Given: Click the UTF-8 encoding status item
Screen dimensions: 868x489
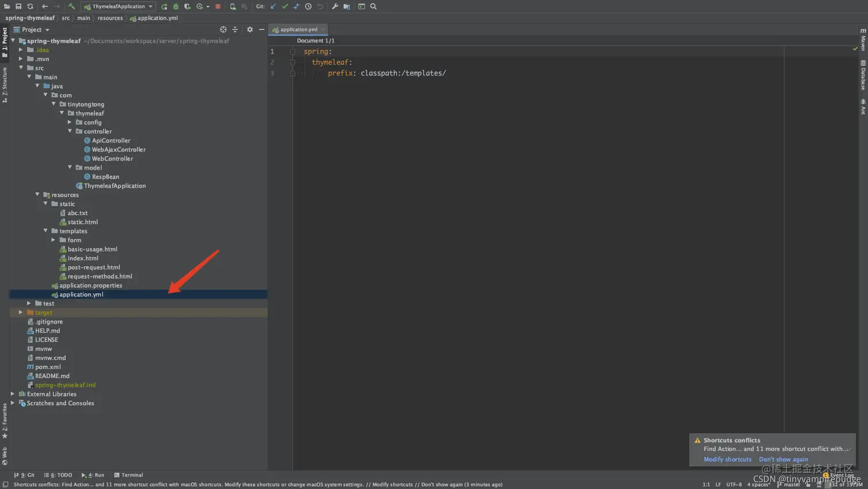Looking at the screenshot, I should tap(734, 484).
